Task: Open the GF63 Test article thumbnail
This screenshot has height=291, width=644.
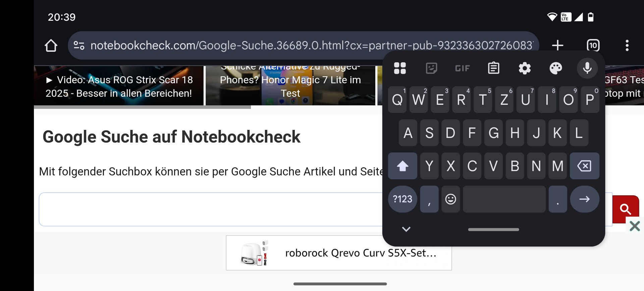Action: pos(624,86)
